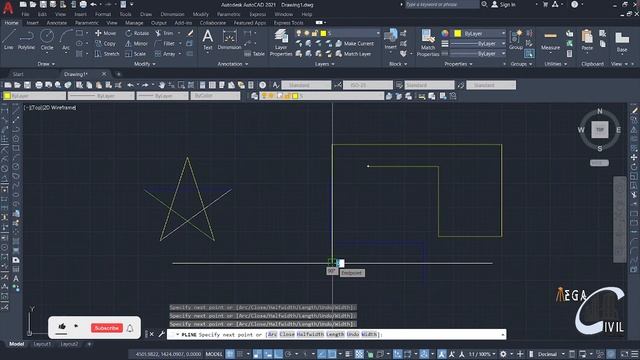Click the Rotate tool
The width and height of the screenshot is (640, 360).
[x=137, y=33]
